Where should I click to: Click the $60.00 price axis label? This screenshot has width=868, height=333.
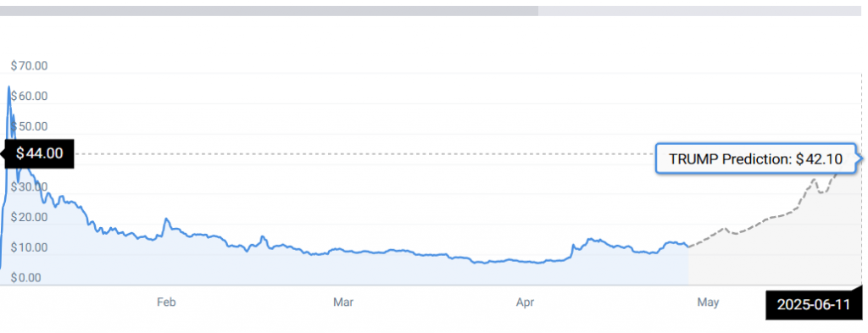pyautogui.click(x=30, y=97)
